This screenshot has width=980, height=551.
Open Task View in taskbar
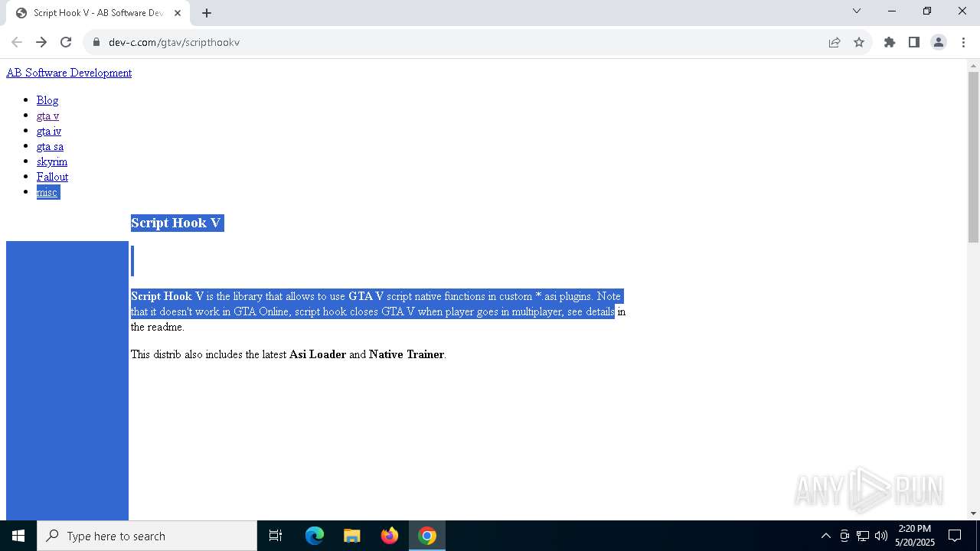(276, 536)
